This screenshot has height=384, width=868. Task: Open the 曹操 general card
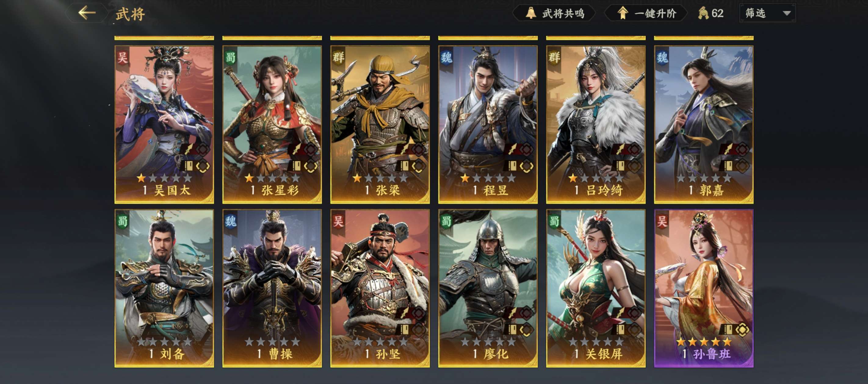(272, 288)
